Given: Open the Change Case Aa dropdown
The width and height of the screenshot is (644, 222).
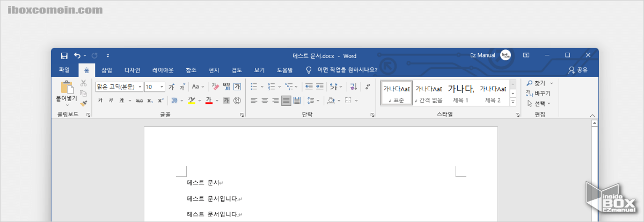Looking at the screenshot, I should [x=198, y=87].
